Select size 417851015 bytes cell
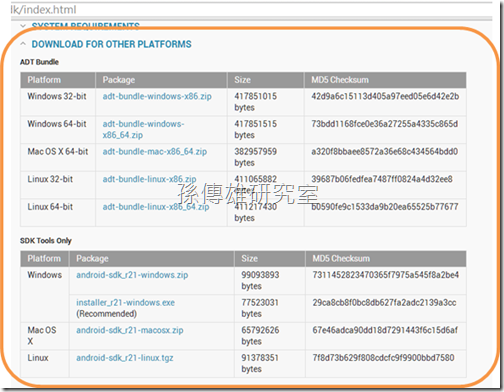504x392 pixels. pyautogui.click(x=266, y=102)
